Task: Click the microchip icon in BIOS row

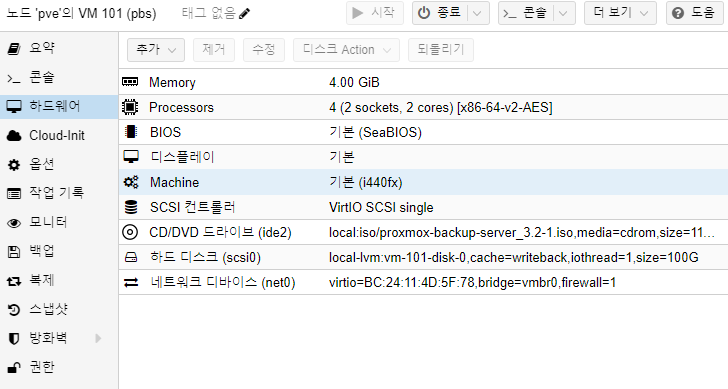Action: [x=131, y=132]
